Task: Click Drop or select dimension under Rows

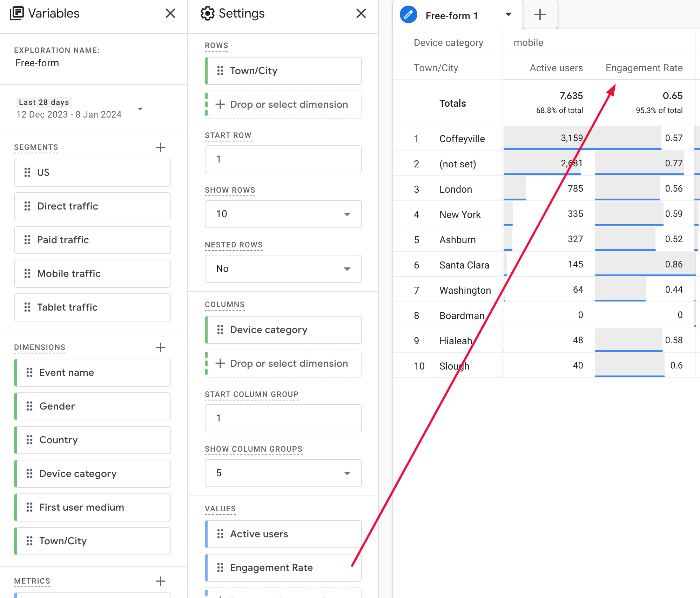Action: (x=283, y=104)
